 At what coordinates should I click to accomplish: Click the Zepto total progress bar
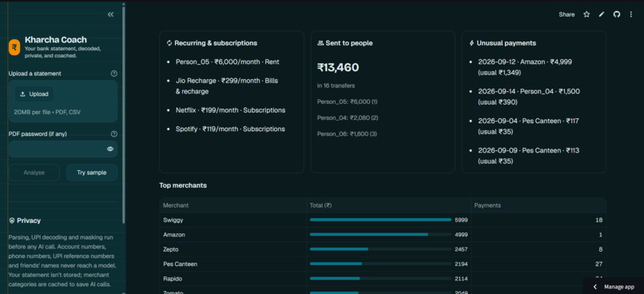pyautogui.click(x=380, y=249)
